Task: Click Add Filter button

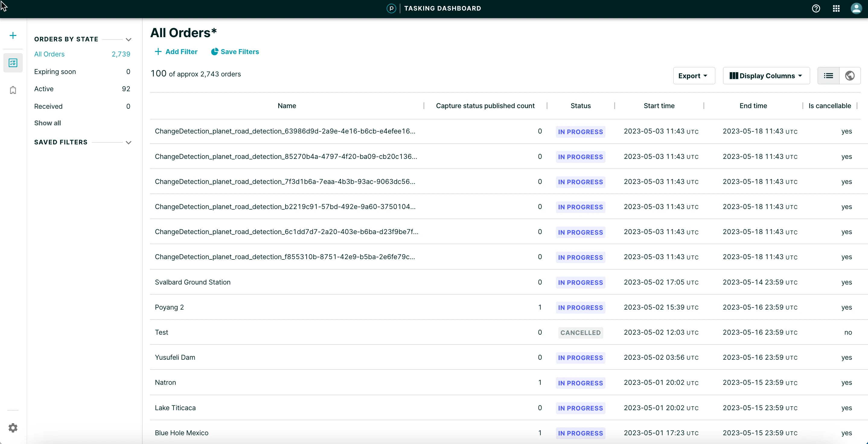Action: pyautogui.click(x=176, y=52)
